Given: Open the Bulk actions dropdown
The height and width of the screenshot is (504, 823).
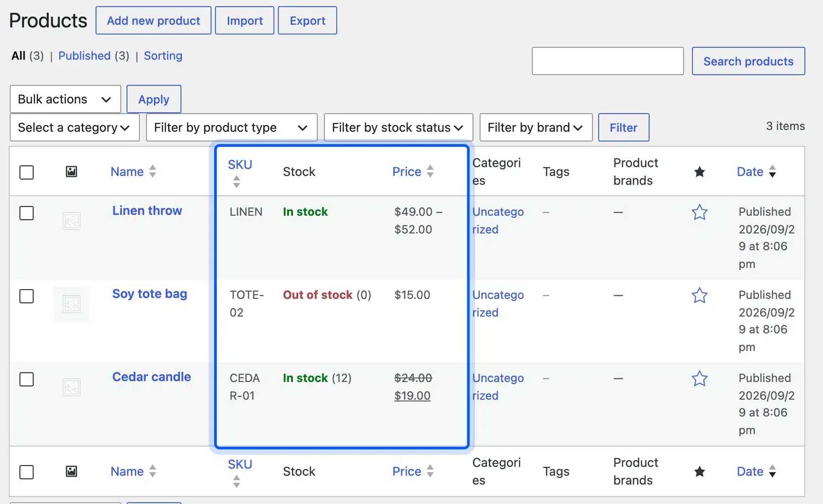Looking at the screenshot, I should tap(65, 99).
